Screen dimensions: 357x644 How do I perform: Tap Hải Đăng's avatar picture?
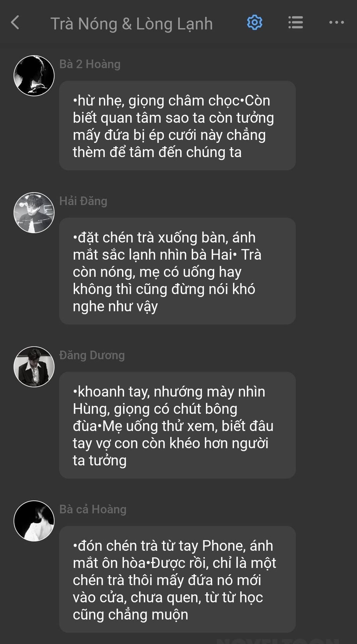click(x=34, y=213)
